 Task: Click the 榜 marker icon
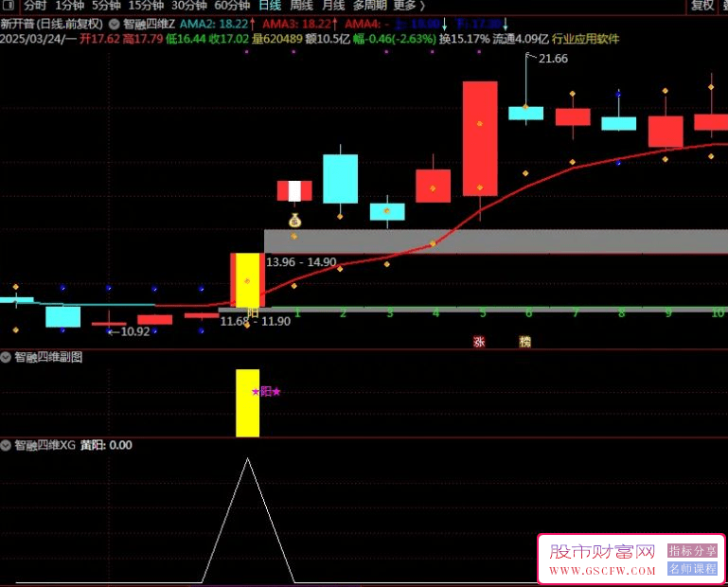[525, 342]
